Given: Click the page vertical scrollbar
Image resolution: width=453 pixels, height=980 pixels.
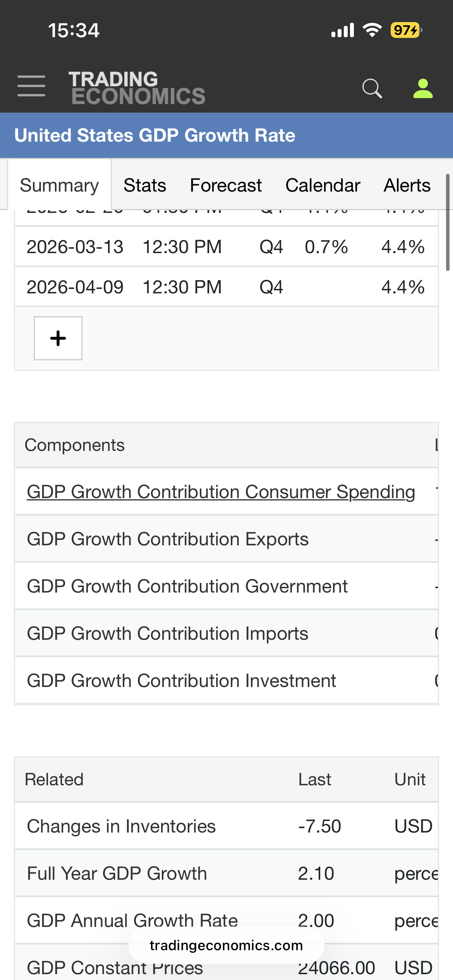Looking at the screenshot, I should [448, 223].
